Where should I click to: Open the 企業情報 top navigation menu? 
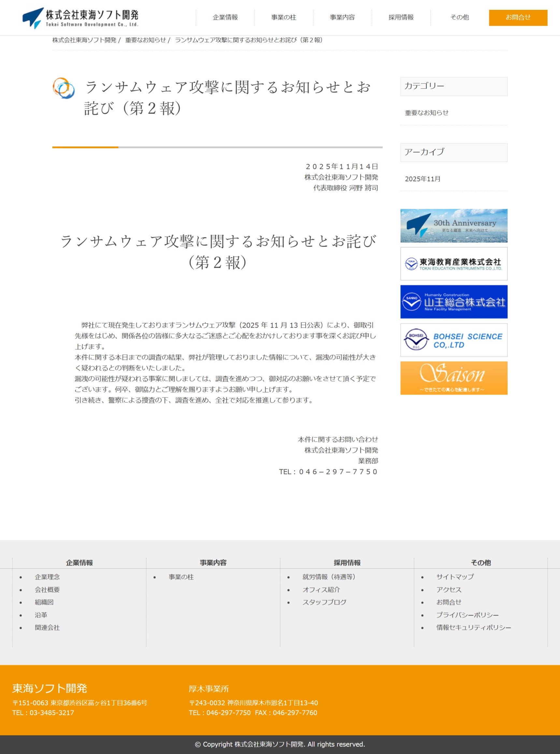(225, 17)
